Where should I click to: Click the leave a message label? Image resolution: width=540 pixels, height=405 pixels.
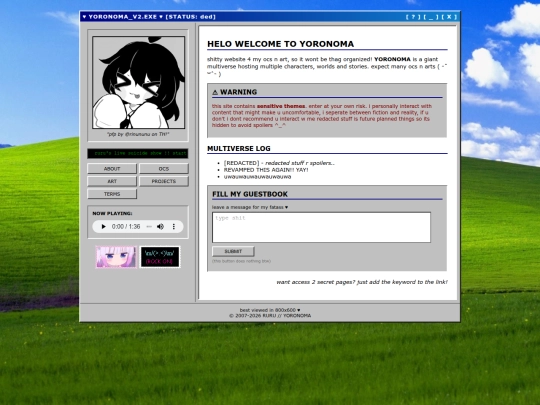click(250, 207)
